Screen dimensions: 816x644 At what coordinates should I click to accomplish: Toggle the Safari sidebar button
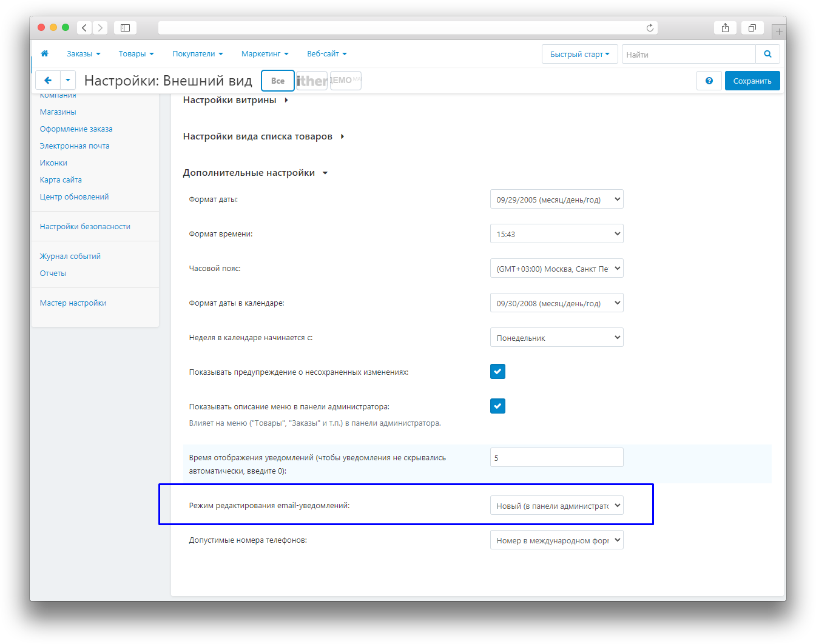pyautogui.click(x=126, y=28)
